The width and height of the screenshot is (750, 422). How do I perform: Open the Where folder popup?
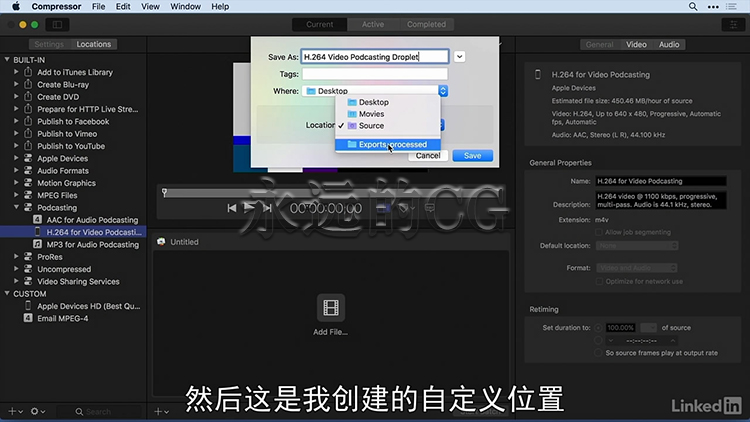pyautogui.click(x=375, y=91)
